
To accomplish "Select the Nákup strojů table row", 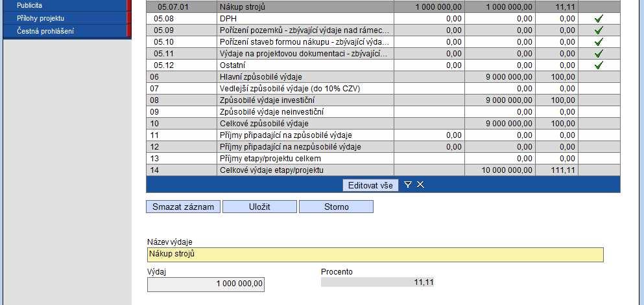I will [383, 7].
